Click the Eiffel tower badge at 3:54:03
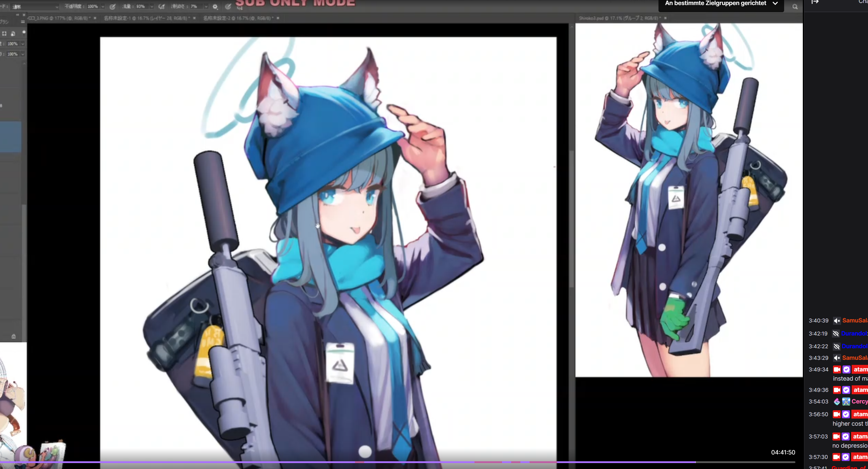 pos(846,402)
